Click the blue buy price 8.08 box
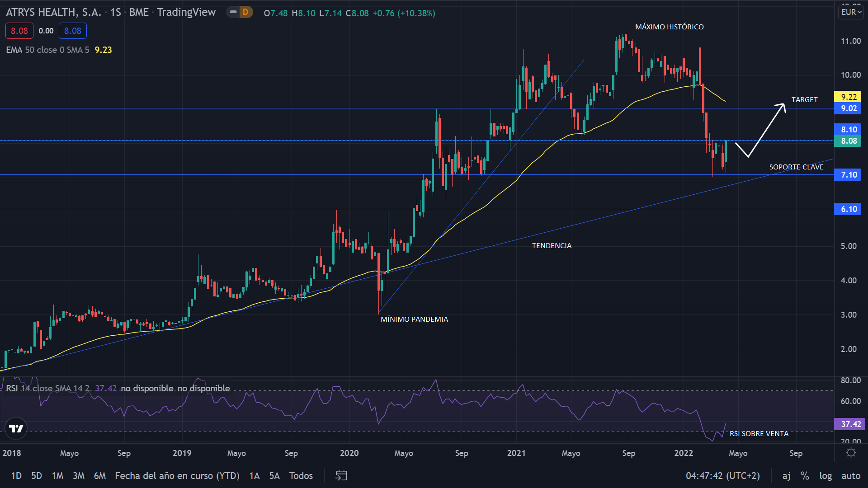868x488 pixels. tap(72, 31)
